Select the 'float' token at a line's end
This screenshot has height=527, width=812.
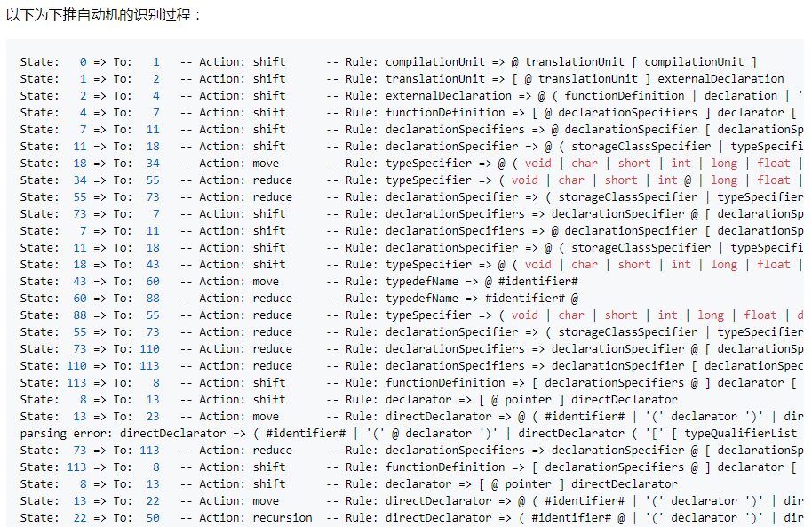tap(773, 163)
